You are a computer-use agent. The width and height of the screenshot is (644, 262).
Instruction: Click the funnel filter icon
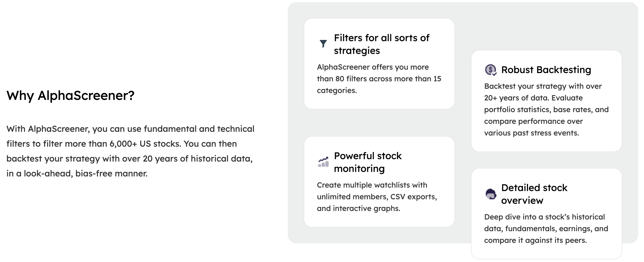tap(323, 44)
